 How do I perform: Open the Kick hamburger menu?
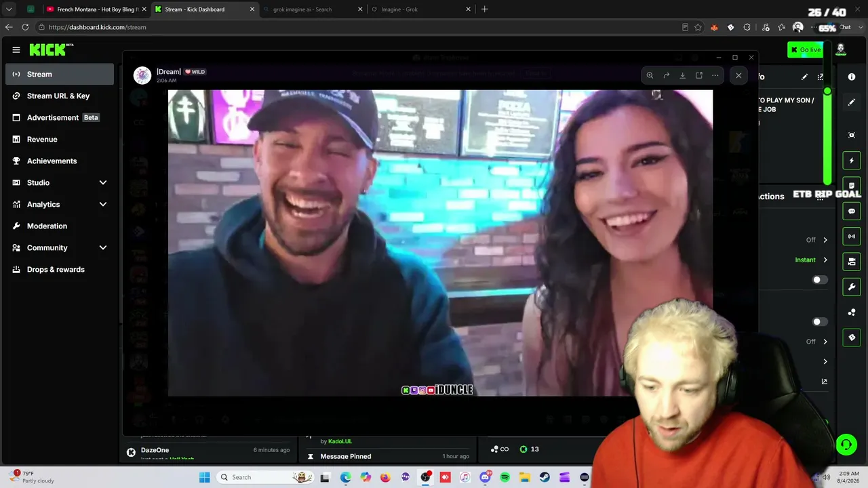pyautogui.click(x=16, y=49)
